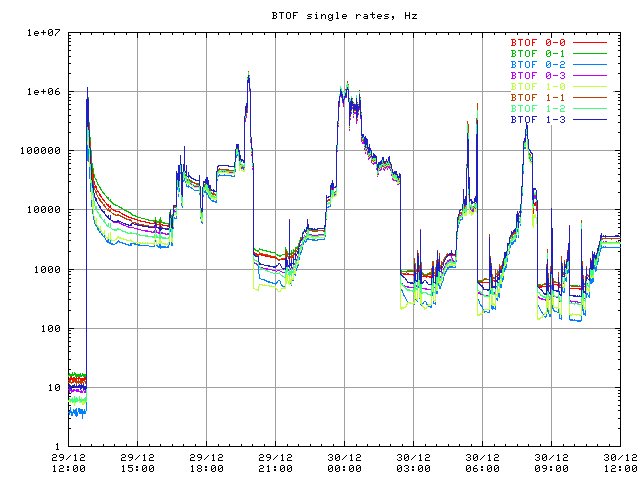Click the x-axis label '29/12 15:00'
This screenshot has height=480, width=640.
tap(138, 463)
